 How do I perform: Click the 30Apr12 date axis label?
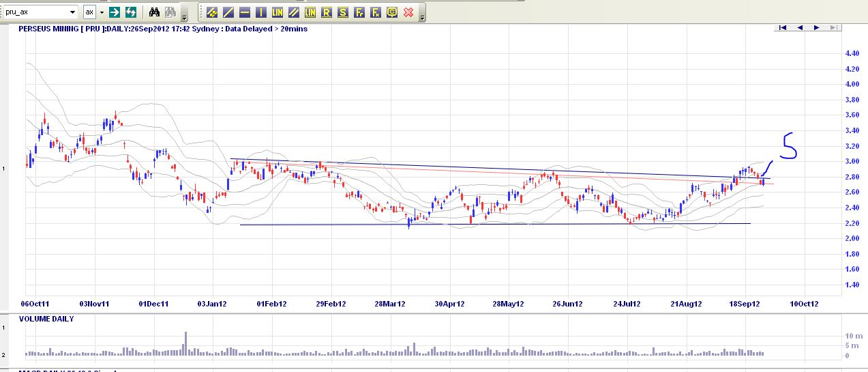451,303
